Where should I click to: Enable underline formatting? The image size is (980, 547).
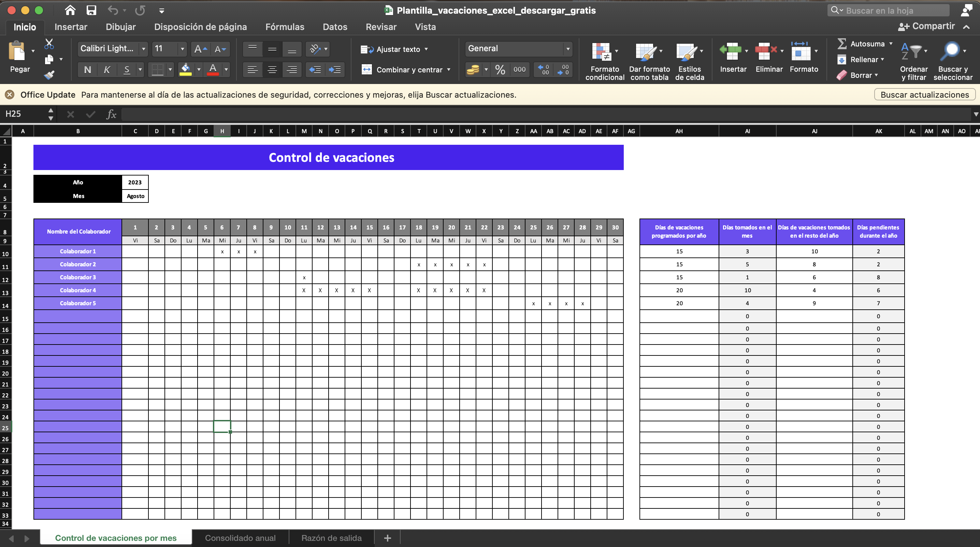pyautogui.click(x=126, y=69)
